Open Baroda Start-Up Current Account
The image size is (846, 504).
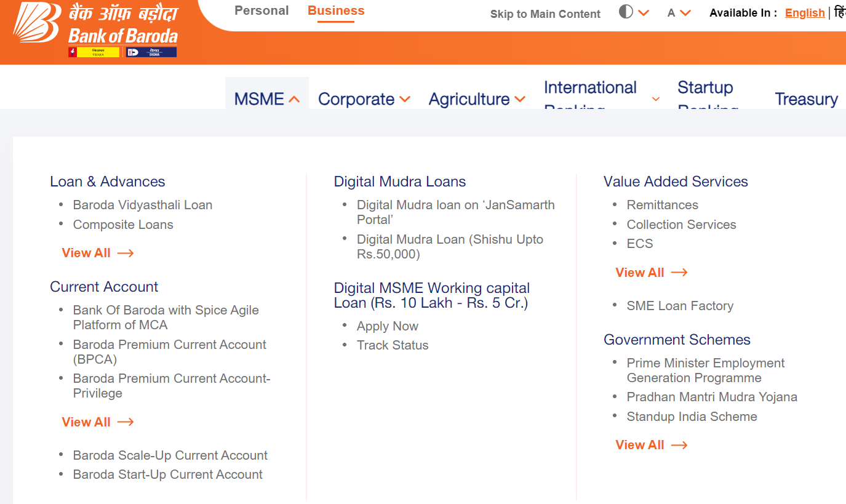(x=168, y=474)
